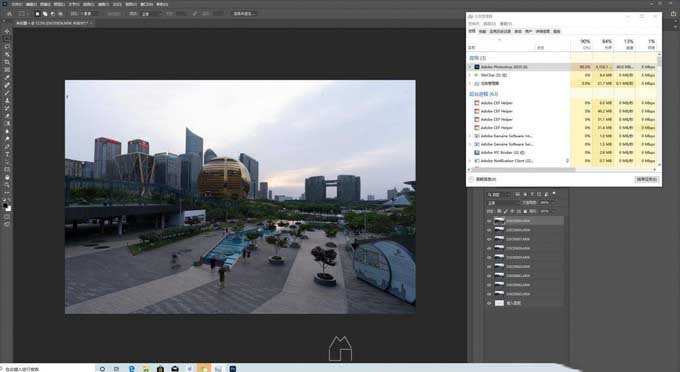680x372 pixels.
Task: Toggle layer filtering switch in Layers panel
Action: point(554,193)
